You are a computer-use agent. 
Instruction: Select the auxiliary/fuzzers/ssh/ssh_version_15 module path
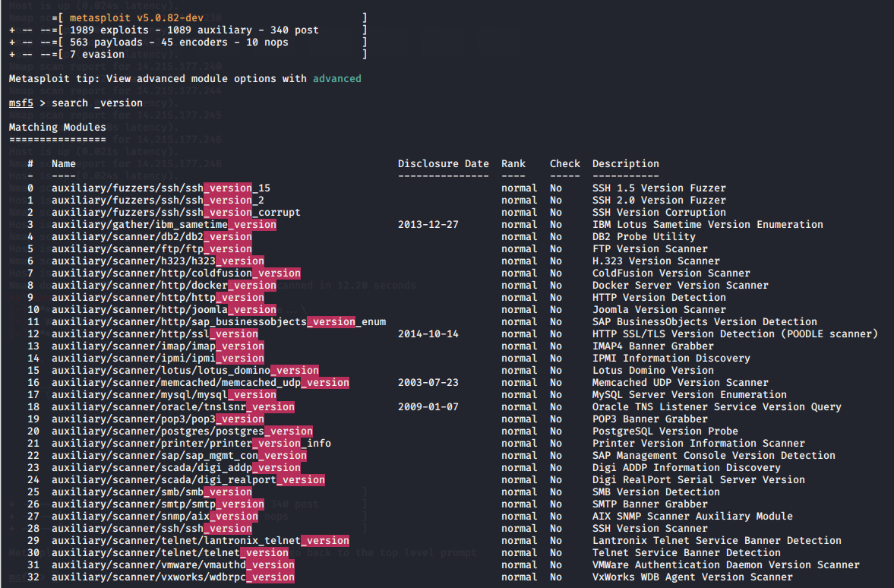[160, 188]
